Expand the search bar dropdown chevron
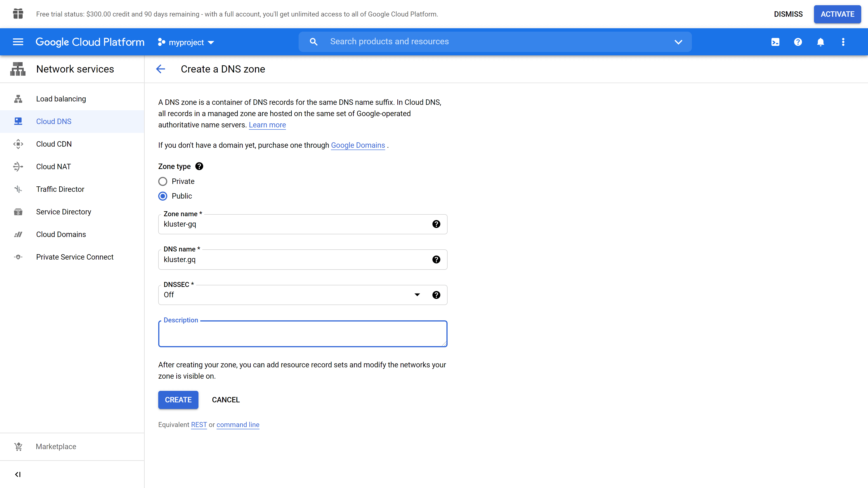Screen dimensions: 868x488 678,42
